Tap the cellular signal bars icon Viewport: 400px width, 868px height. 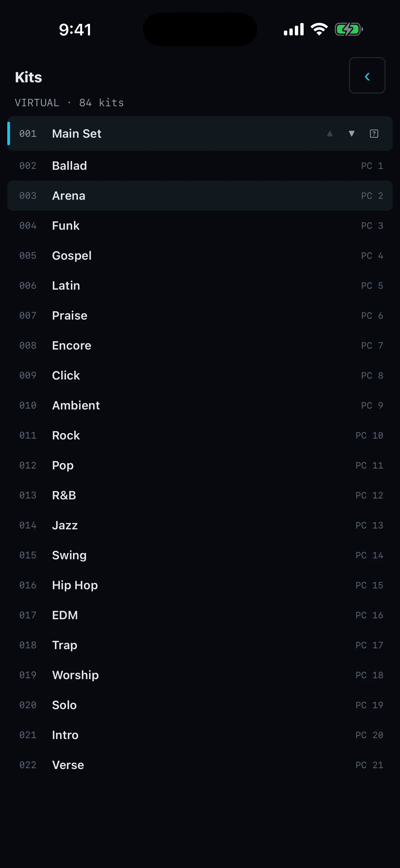(x=294, y=29)
